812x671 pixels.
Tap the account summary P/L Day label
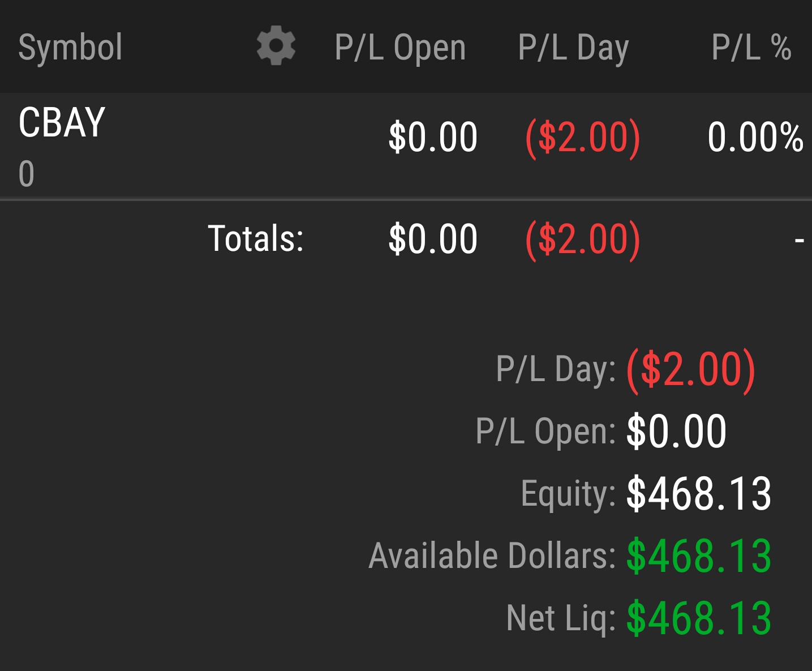click(x=555, y=369)
